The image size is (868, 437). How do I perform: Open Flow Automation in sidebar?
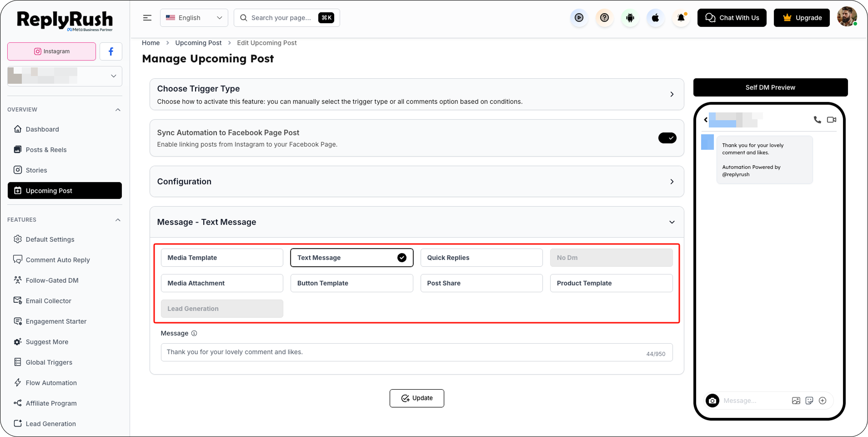(65, 383)
